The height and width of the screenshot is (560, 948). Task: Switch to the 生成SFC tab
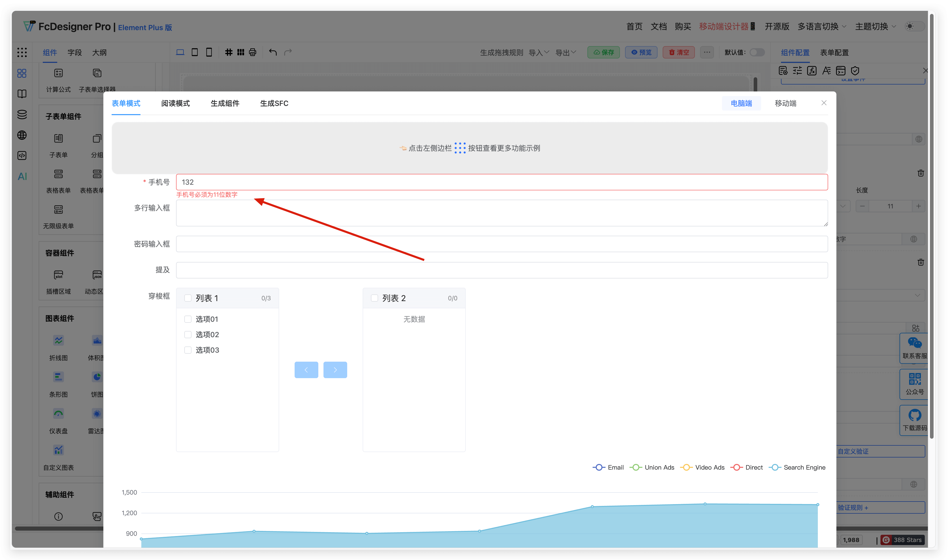point(274,103)
